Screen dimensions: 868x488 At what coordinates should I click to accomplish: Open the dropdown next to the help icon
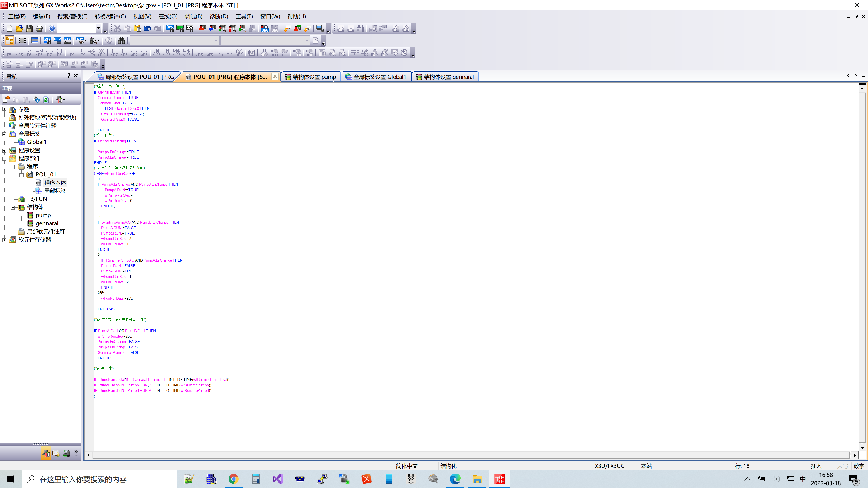98,28
